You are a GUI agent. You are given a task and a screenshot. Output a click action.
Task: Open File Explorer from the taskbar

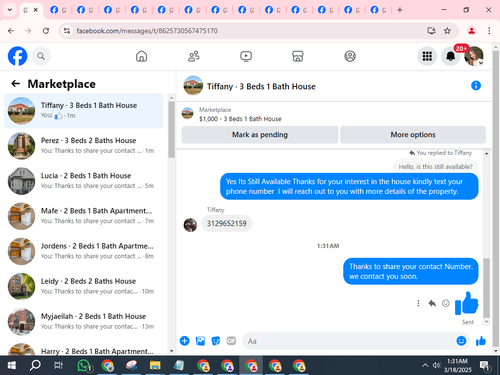(x=155, y=365)
